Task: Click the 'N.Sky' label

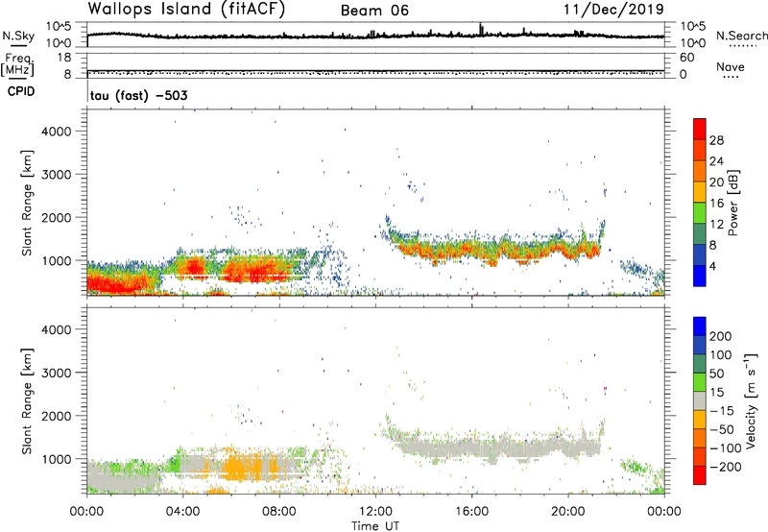Action: coord(18,36)
